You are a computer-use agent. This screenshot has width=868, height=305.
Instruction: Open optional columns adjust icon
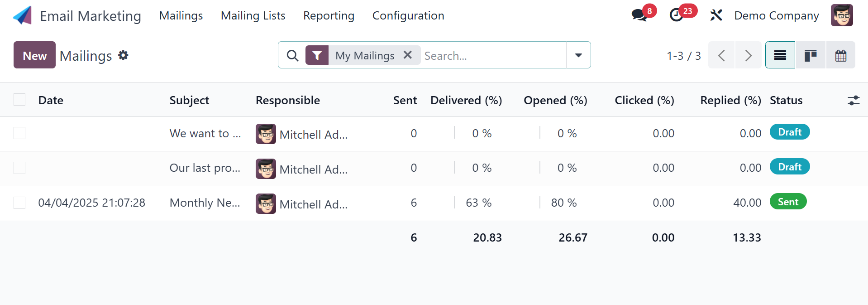[853, 100]
